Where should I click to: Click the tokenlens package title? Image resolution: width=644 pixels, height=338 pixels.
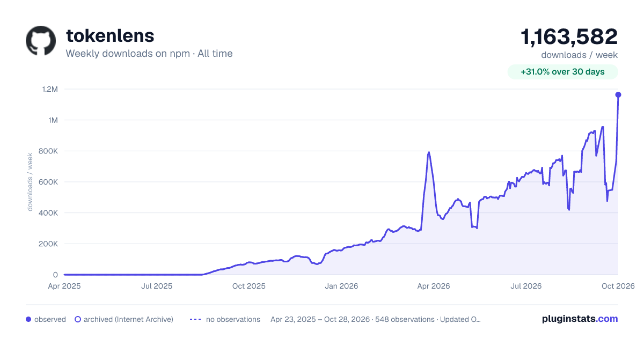[110, 35]
